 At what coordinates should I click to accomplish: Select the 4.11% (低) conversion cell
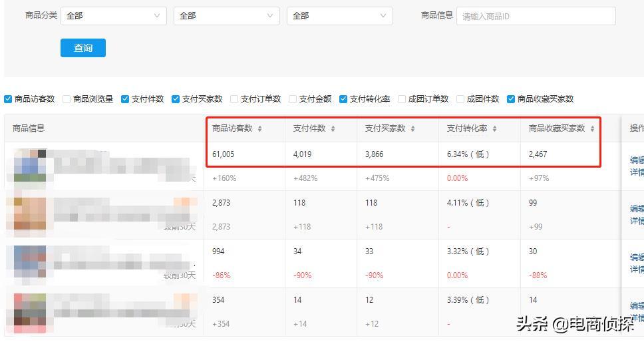click(468, 203)
